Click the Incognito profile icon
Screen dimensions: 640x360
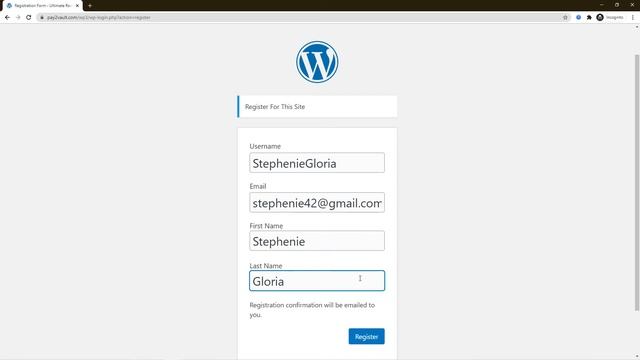(x=600, y=17)
